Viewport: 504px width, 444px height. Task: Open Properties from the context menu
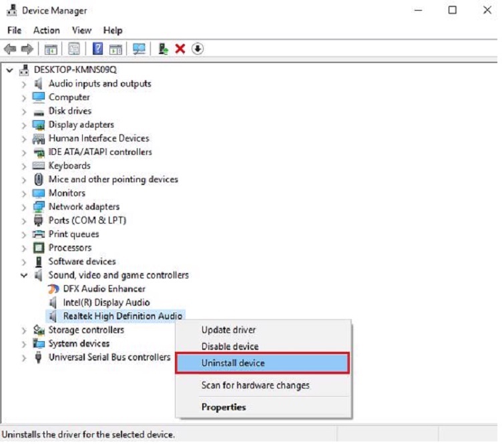[x=263, y=407]
